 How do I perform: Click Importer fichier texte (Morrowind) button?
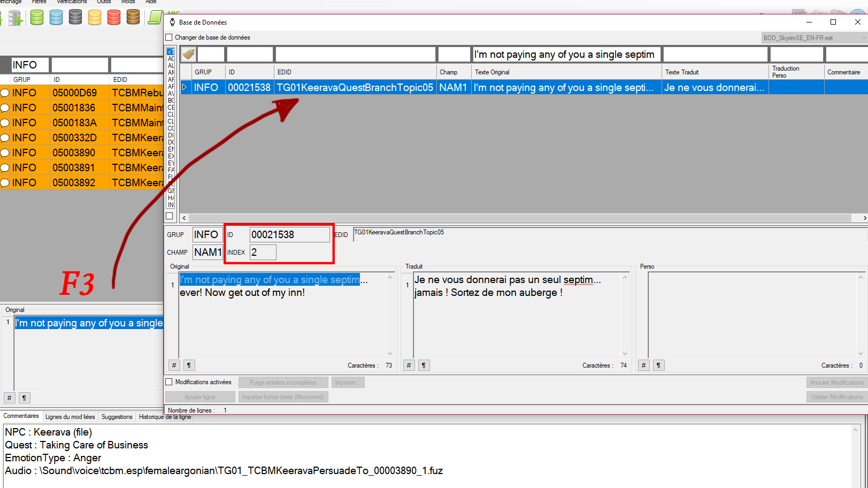tap(283, 397)
